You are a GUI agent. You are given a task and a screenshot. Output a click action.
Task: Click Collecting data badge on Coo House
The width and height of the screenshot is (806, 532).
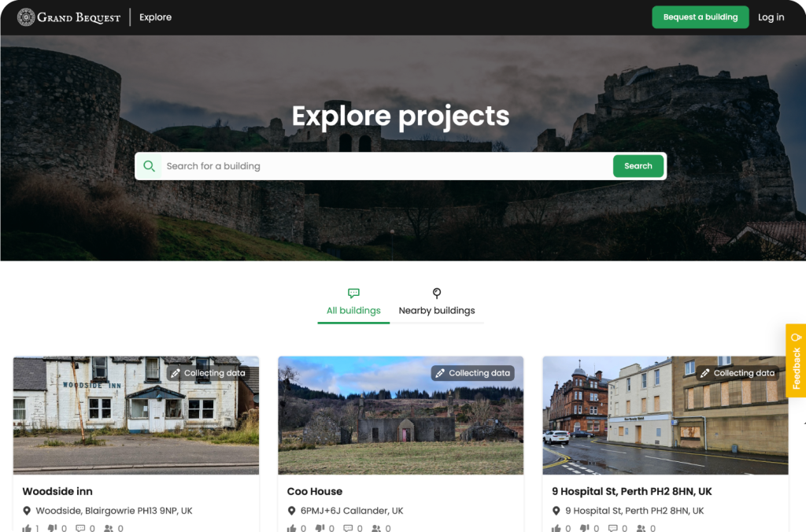[472, 373]
